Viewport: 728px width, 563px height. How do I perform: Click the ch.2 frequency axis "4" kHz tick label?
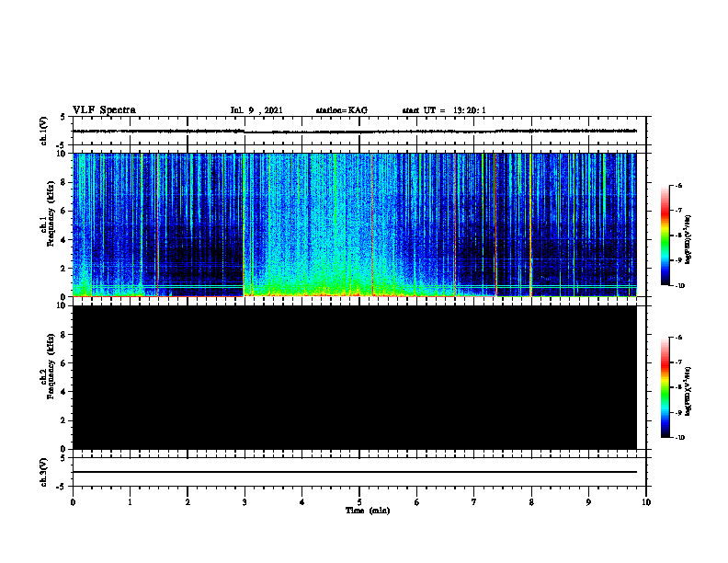(64, 392)
